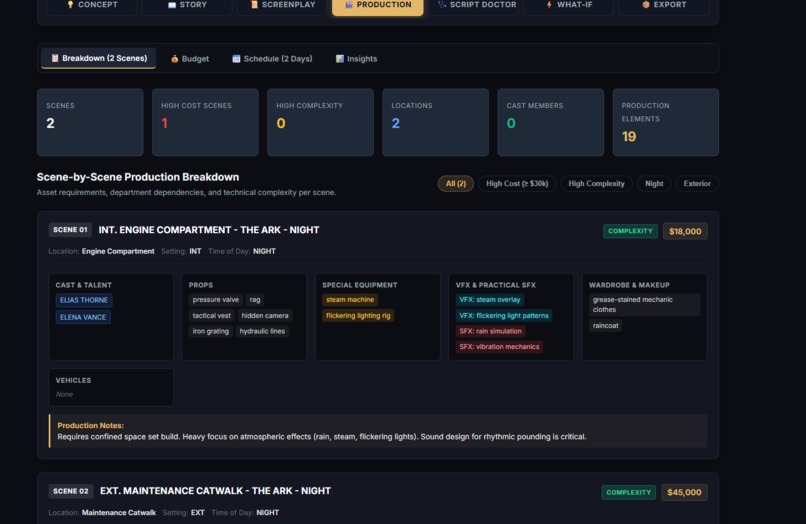Filter by High Cost (≥ $30k)

pyautogui.click(x=517, y=184)
